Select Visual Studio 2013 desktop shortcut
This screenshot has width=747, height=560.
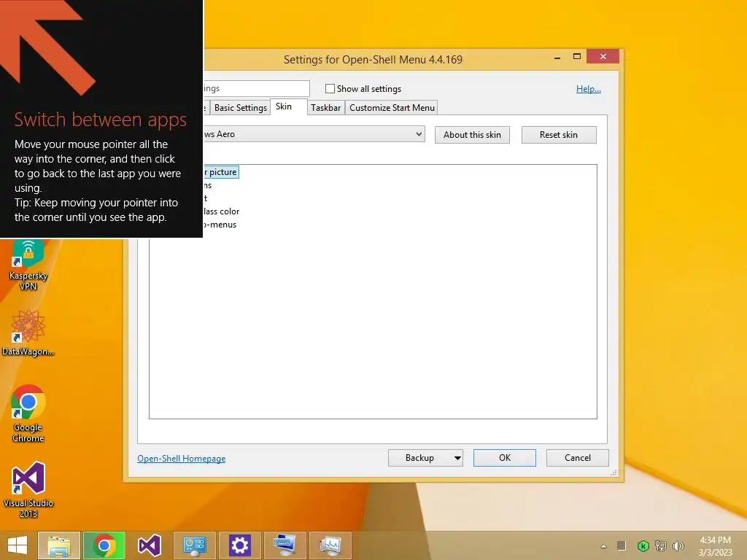coord(28,489)
